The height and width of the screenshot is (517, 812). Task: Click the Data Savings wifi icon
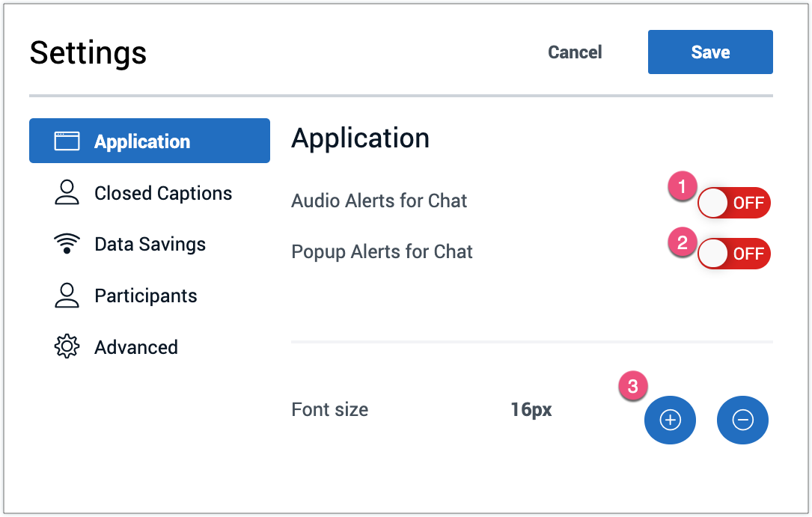(x=67, y=244)
